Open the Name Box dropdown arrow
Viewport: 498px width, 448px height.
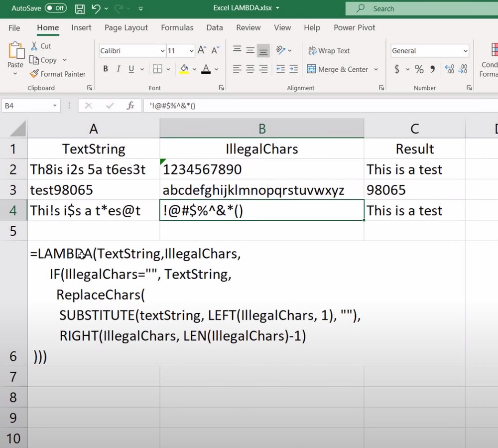click(55, 106)
